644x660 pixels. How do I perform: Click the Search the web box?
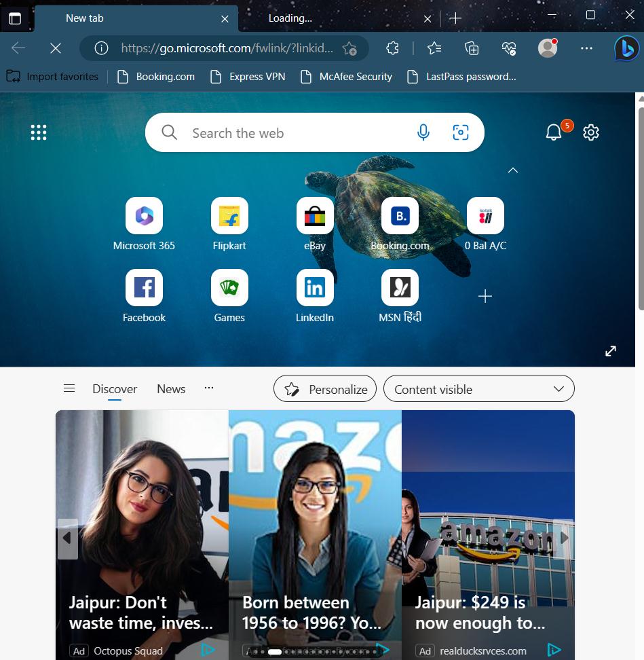coord(315,132)
